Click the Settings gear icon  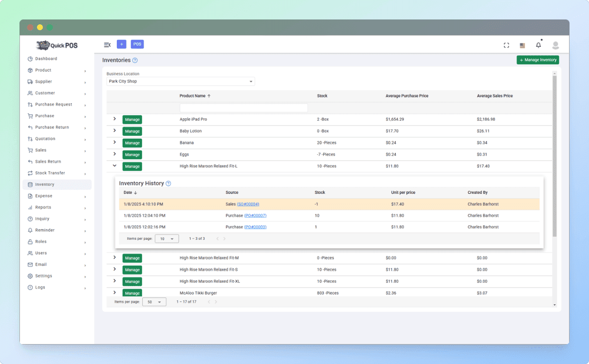click(x=30, y=276)
